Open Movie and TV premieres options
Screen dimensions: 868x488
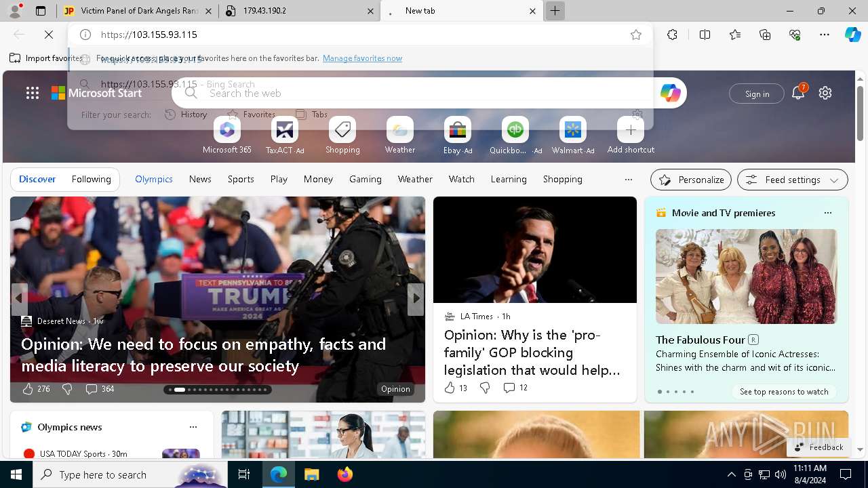[827, 213]
